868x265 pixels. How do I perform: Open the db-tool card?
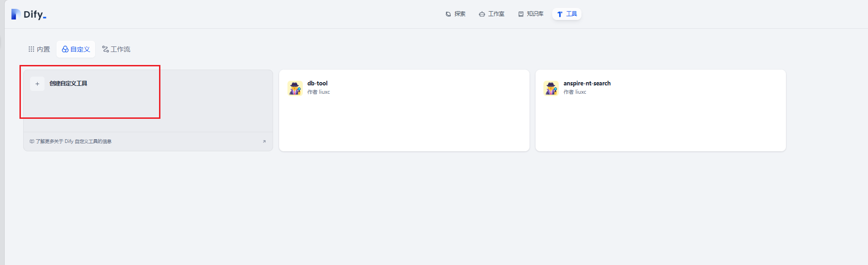click(404, 110)
